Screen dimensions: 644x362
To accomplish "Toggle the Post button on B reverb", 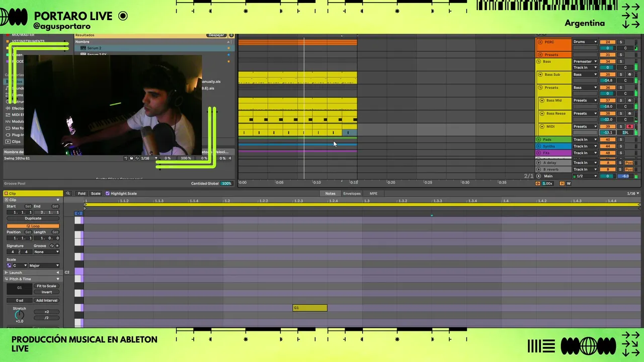I will pyautogui.click(x=629, y=169).
